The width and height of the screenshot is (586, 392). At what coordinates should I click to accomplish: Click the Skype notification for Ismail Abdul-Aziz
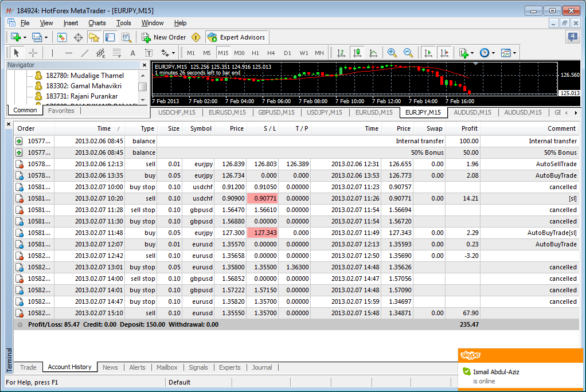point(520,369)
